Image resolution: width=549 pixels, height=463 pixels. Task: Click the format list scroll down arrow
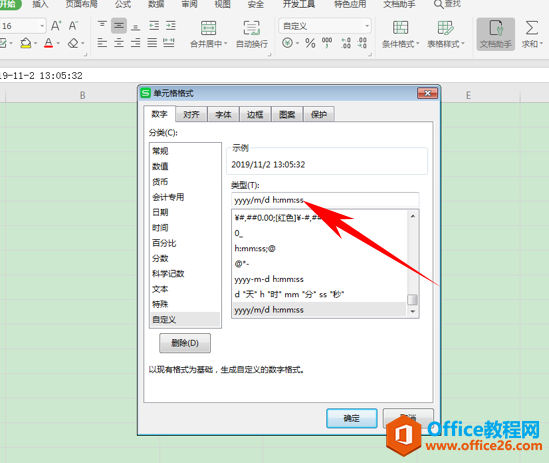pyautogui.click(x=413, y=311)
